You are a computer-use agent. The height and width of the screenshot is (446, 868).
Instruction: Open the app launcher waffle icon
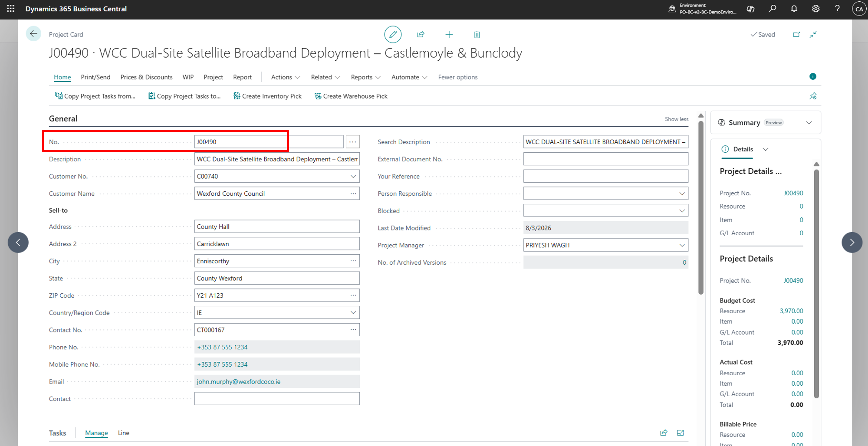pyautogui.click(x=11, y=9)
